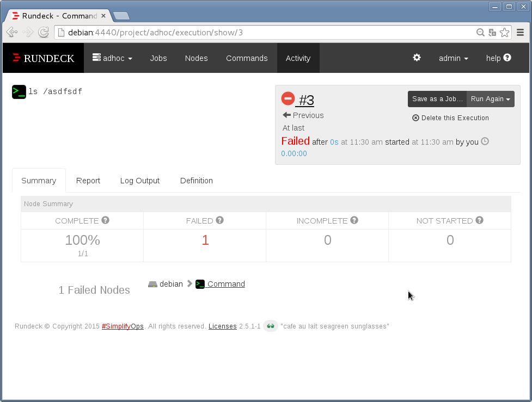532x402 pixels.
Task: Click the red failed count 1
Action: point(205,240)
